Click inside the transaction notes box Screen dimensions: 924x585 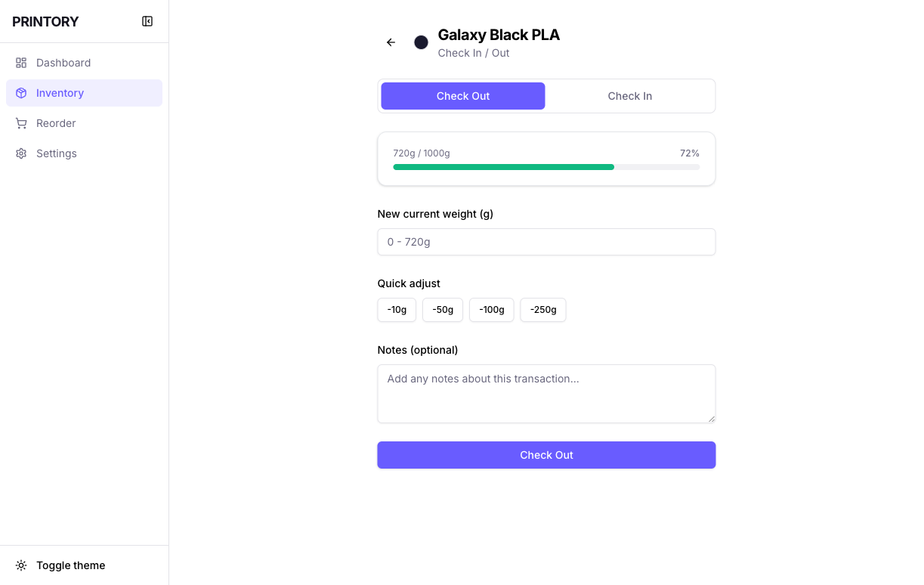546,393
